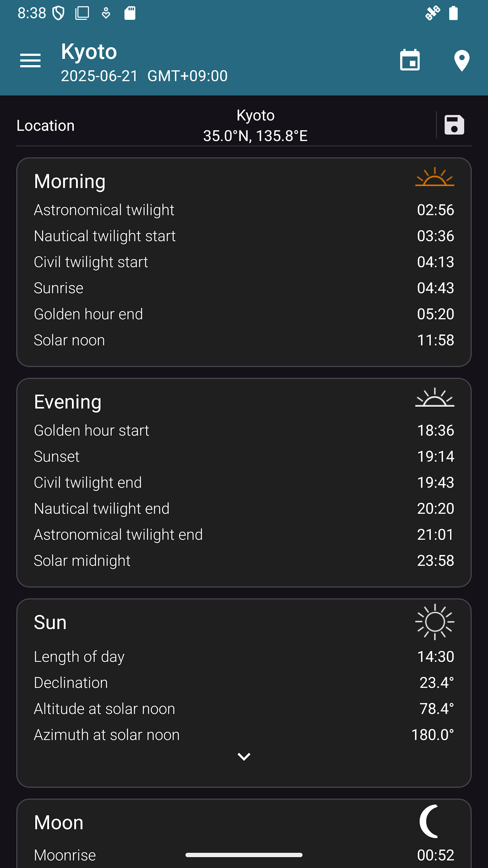Tap the Evening sunset icon
488x868 pixels.
coord(434,397)
